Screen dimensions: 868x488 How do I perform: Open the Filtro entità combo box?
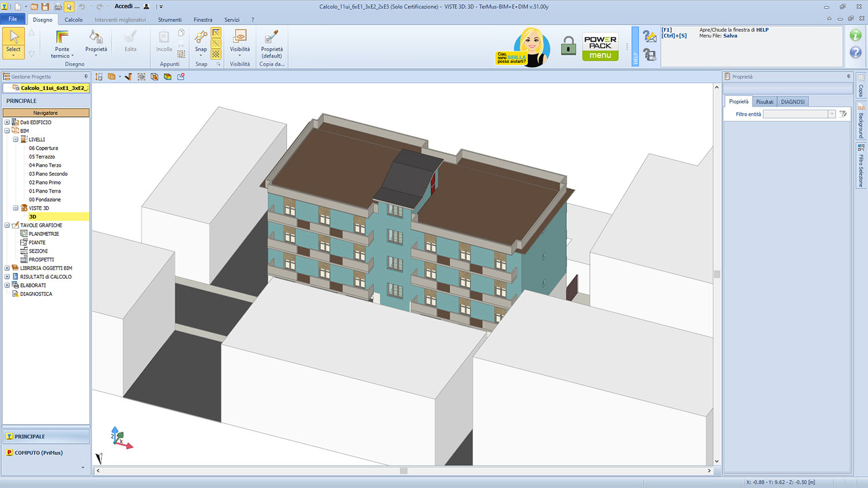[x=831, y=114]
